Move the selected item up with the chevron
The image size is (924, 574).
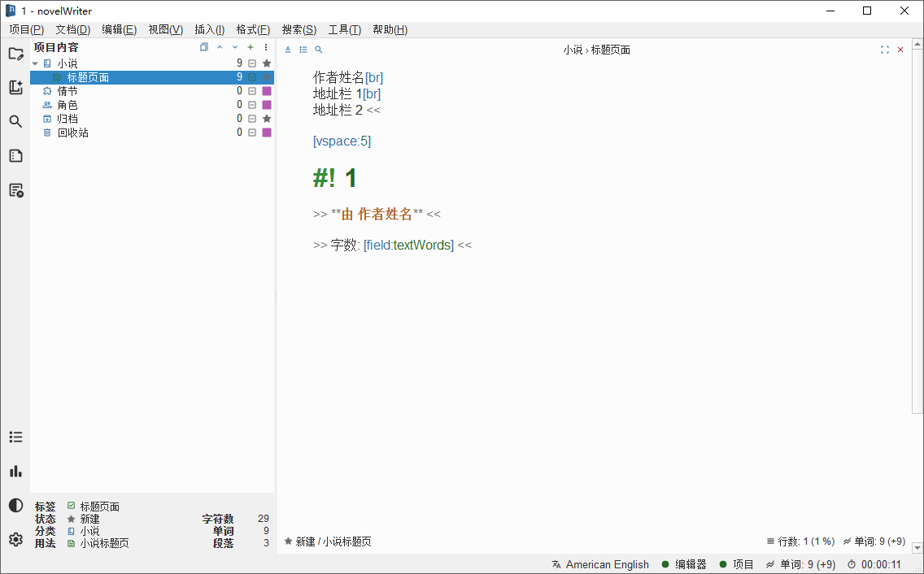click(219, 47)
